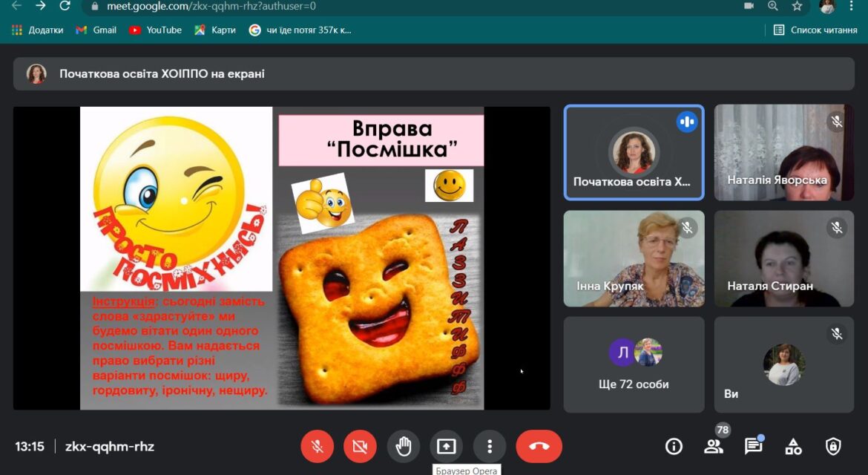
Task: Bookmark this page with the star icon
Action: (x=797, y=6)
